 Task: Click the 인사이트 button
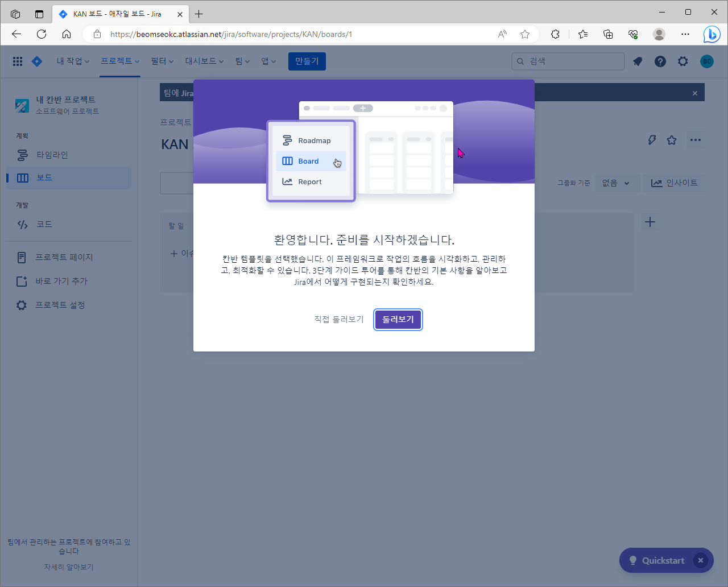click(674, 183)
